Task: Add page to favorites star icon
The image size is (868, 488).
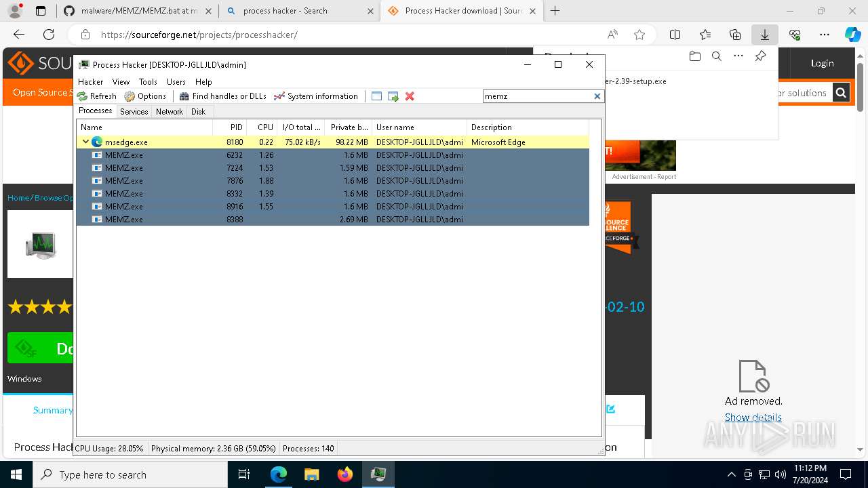Action: point(639,35)
